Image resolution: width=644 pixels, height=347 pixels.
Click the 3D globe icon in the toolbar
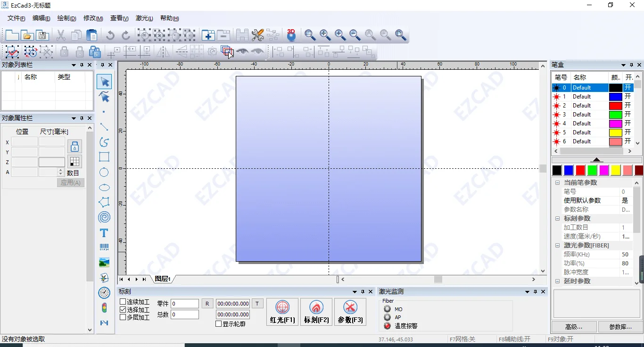coord(291,35)
